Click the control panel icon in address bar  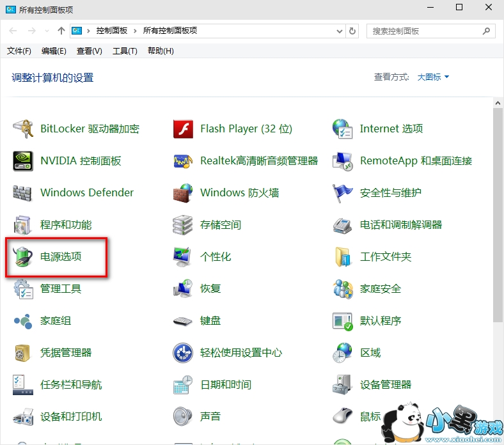pos(77,31)
